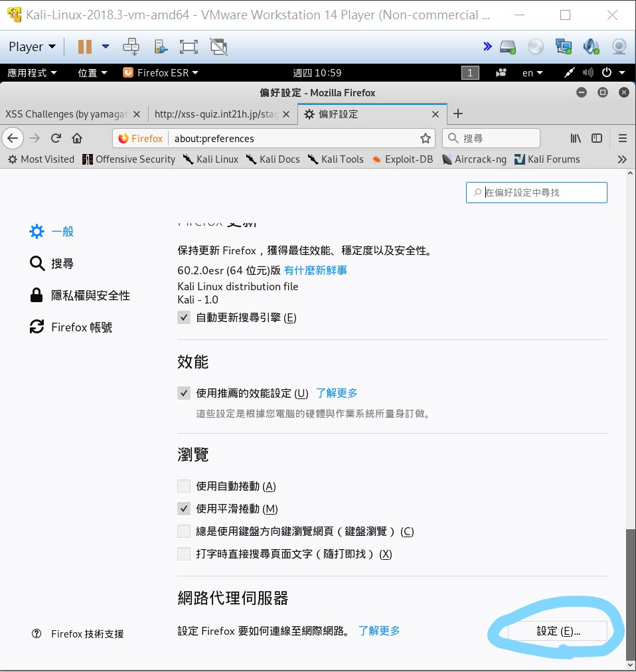Reload the current page

pyautogui.click(x=56, y=138)
